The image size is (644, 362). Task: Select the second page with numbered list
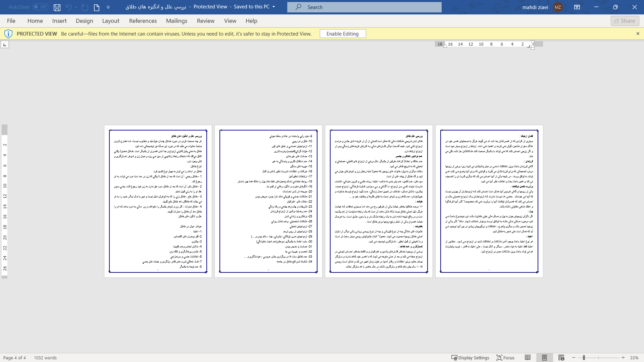point(268,201)
